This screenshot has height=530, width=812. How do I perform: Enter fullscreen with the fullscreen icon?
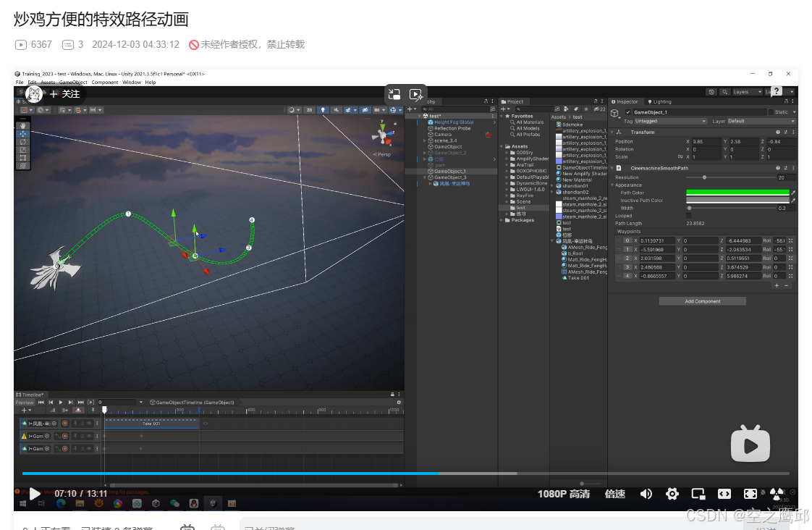point(750,494)
